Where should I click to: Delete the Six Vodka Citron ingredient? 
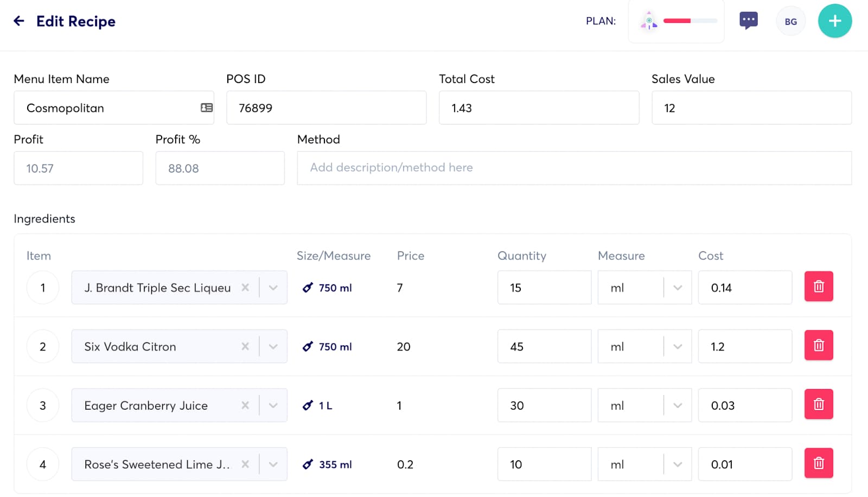[819, 345]
